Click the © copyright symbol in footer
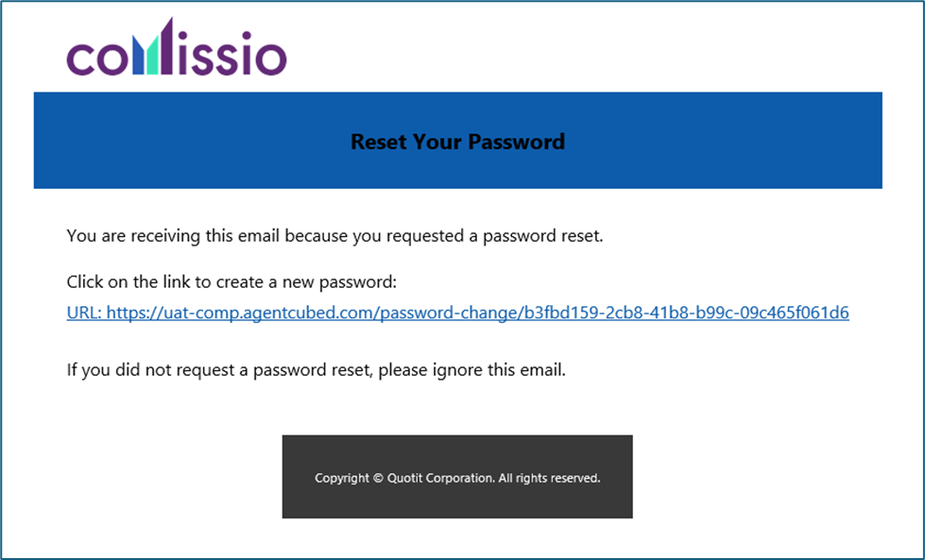The image size is (925, 560). (x=378, y=478)
